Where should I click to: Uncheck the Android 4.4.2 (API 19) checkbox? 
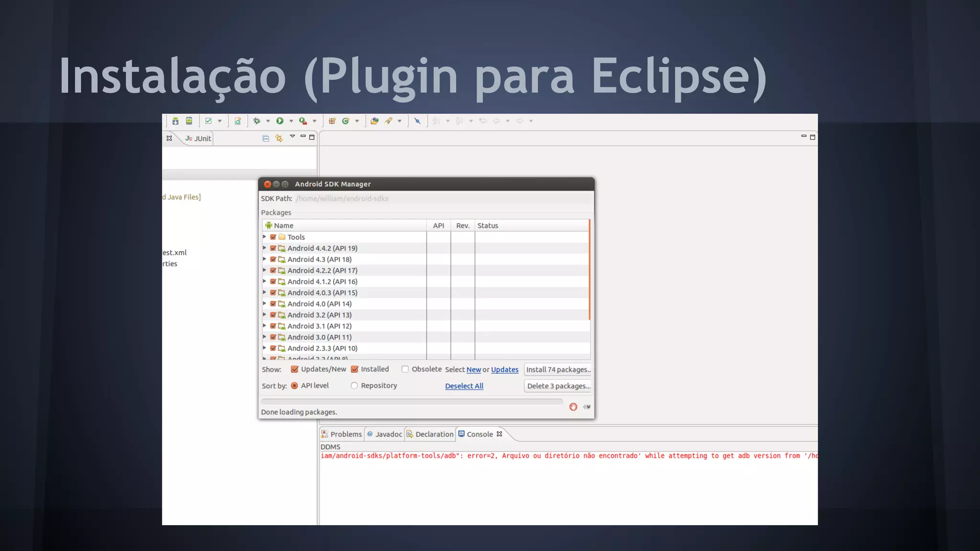(273, 248)
